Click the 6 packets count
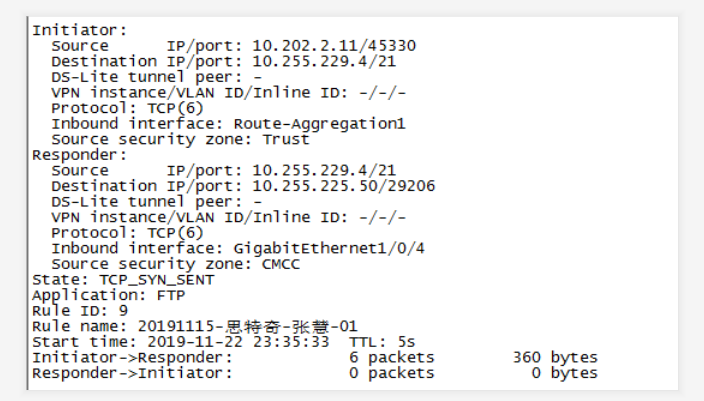Image resolution: width=704 pixels, height=401 pixels. click(x=391, y=357)
